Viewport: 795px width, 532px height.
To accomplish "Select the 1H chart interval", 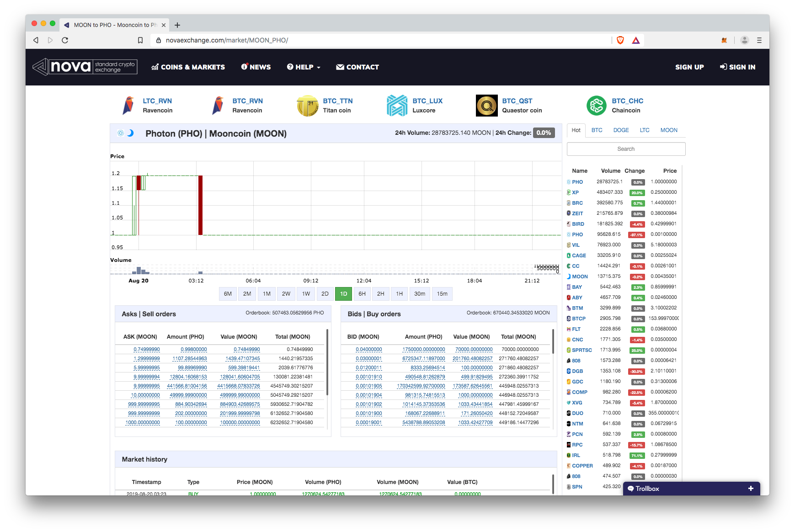I will pos(400,294).
